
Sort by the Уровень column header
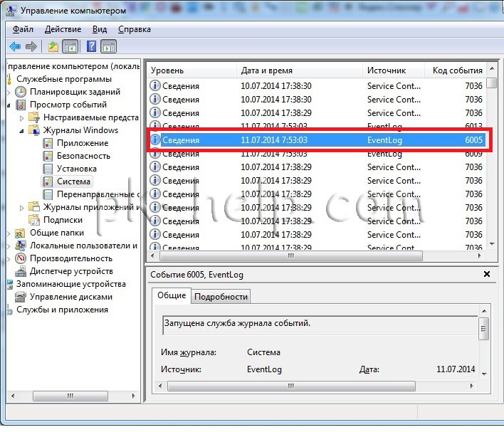[x=192, y=70]
